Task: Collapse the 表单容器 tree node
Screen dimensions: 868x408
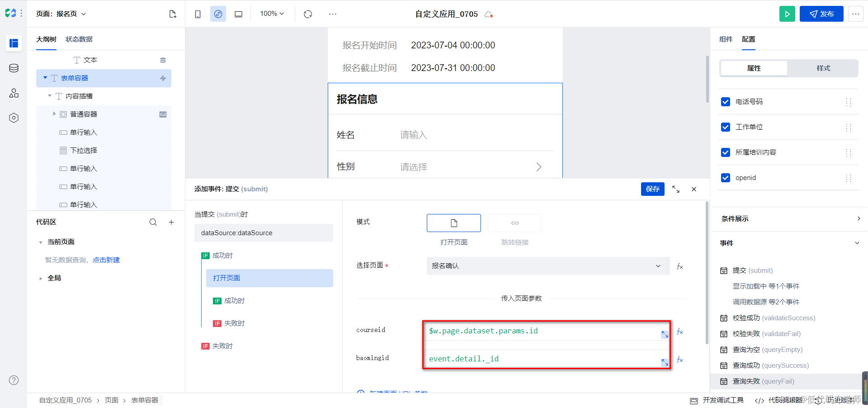Action: click(x=45, y=78)
